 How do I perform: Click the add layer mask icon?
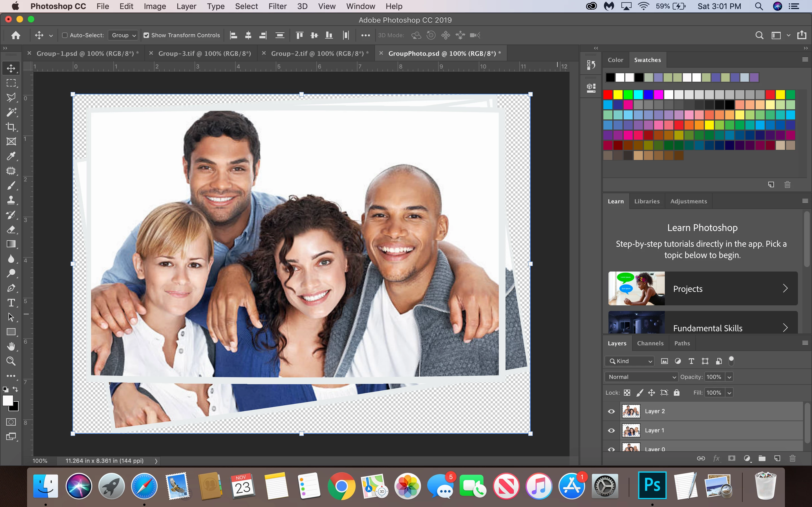coord(731,458)
